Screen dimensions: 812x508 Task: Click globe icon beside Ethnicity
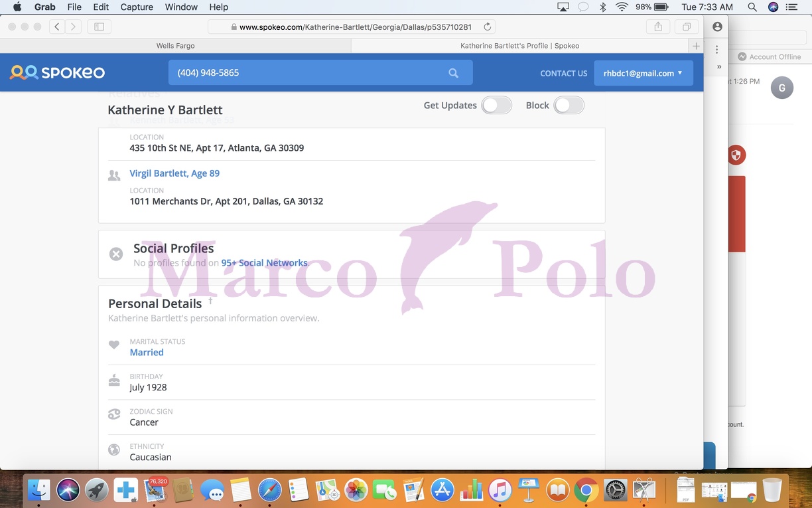click(114, 450)
